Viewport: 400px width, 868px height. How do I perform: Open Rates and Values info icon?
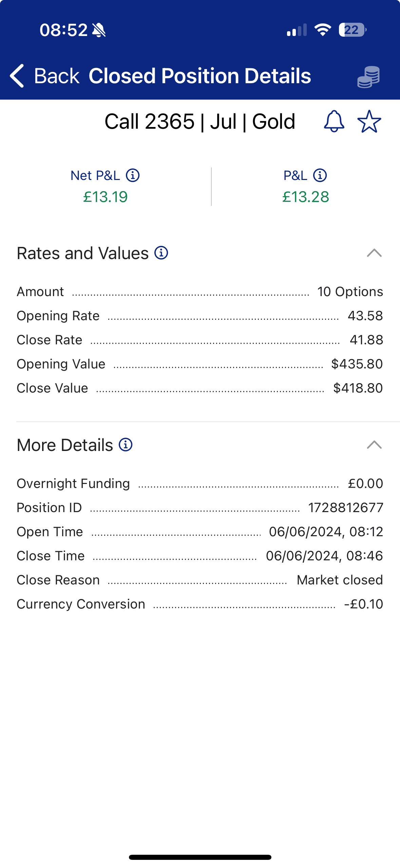coord(161,253)
